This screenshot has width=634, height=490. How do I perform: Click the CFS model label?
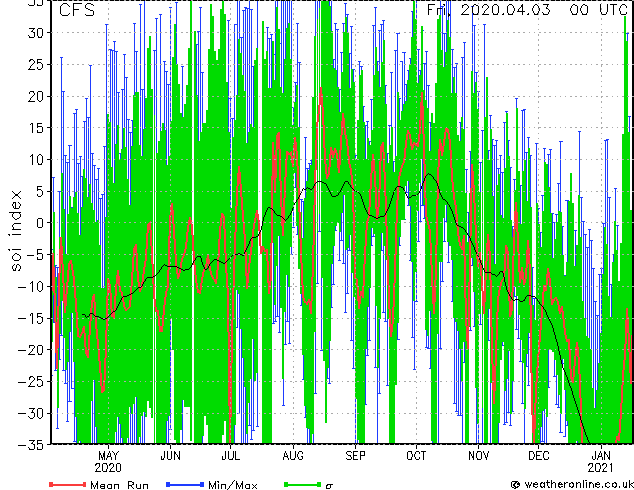[77, 10]
